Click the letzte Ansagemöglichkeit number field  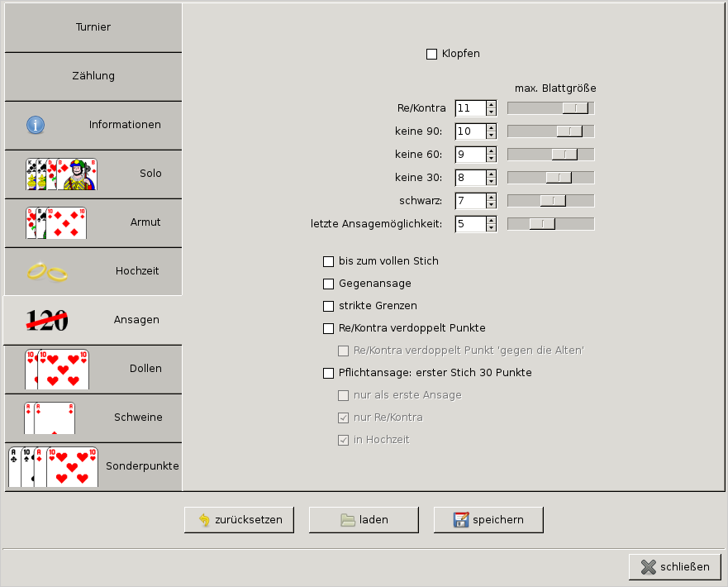469,224
